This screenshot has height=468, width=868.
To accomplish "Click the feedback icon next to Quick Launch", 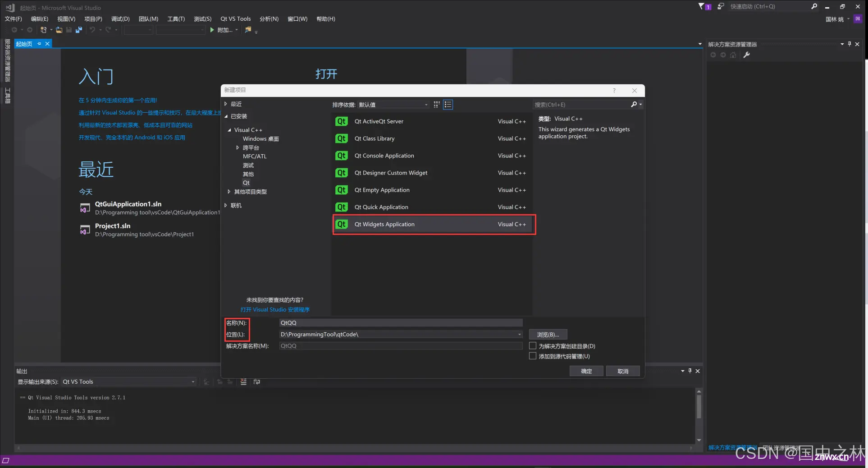I will point(721,6).
